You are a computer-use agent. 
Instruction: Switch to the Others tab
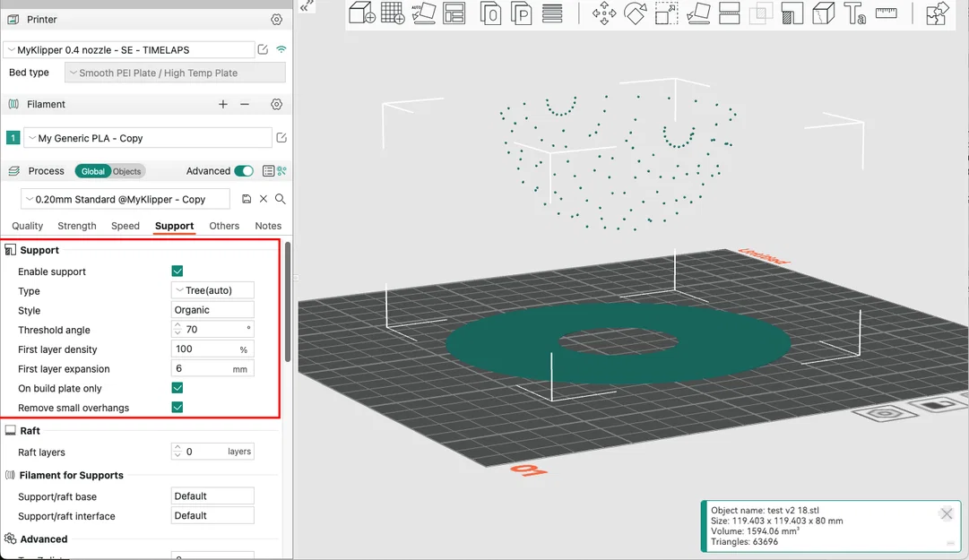(224, 226)
